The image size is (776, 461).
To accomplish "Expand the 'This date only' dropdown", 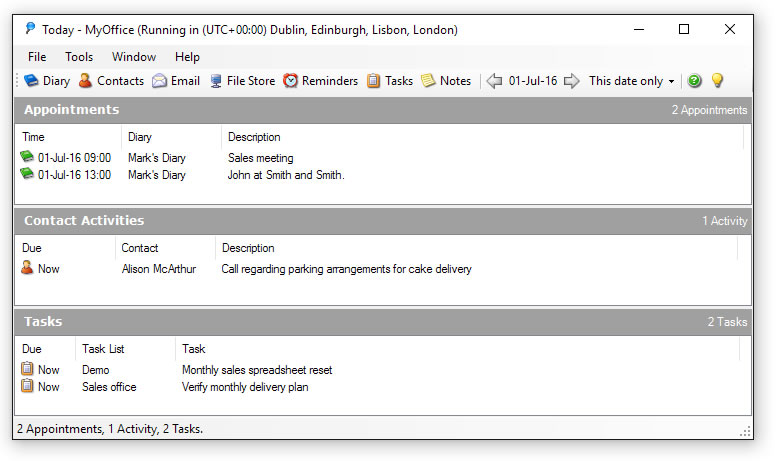I will [631, 81].
